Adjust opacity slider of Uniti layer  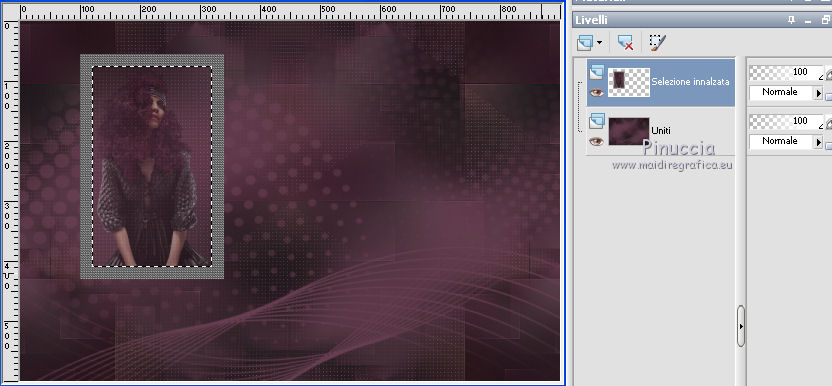786,122
